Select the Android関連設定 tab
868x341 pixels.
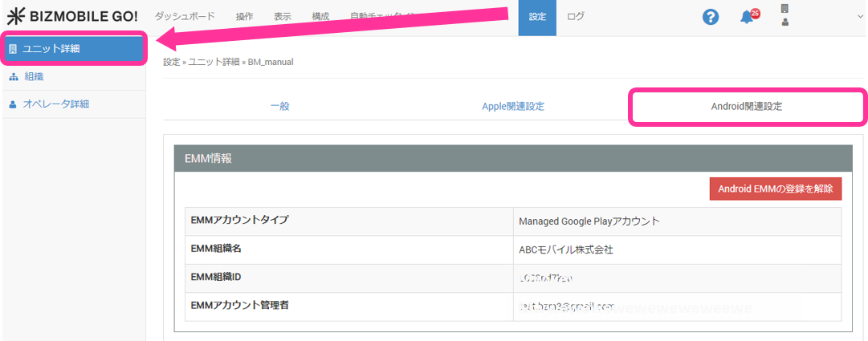[746, 107]
